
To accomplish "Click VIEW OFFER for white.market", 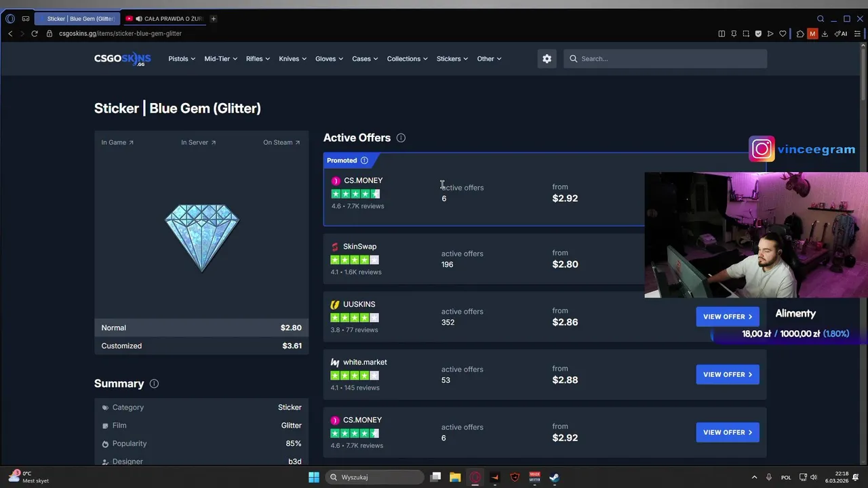I will click(728, 374).
